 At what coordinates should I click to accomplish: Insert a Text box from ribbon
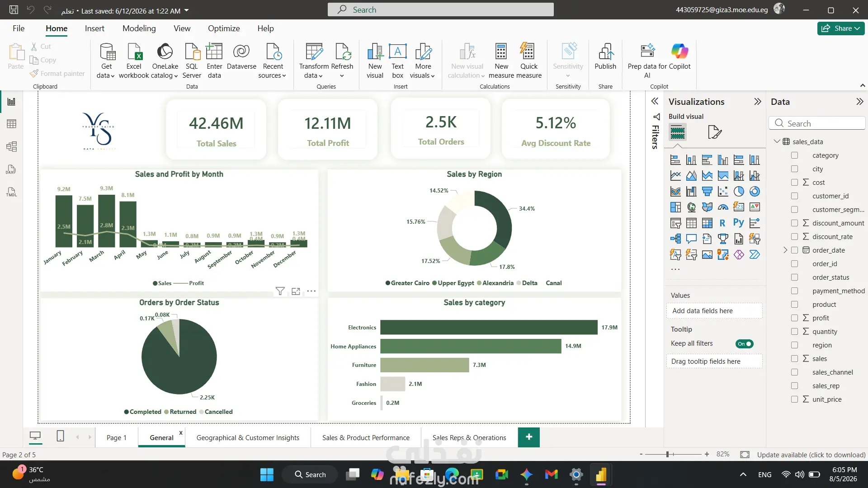(398, 61)
